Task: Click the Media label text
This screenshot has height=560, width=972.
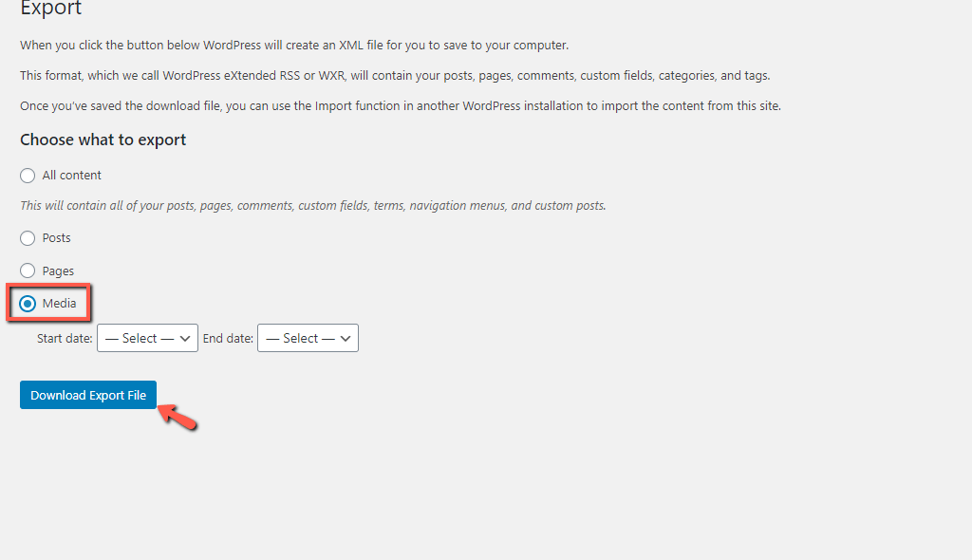Action: click(x=60, y=304)
